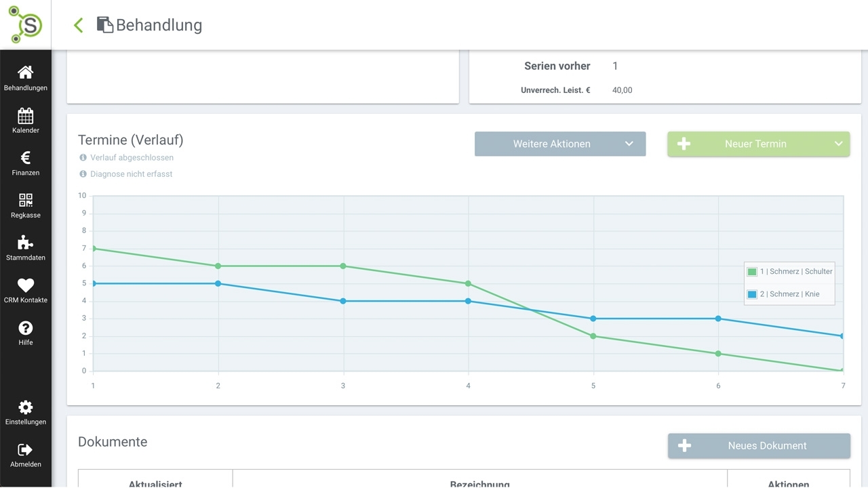The height and width of the screenshot is (488, 868).
Task: Open Regkasse QR code icon
Action: [x=25, y=201]
